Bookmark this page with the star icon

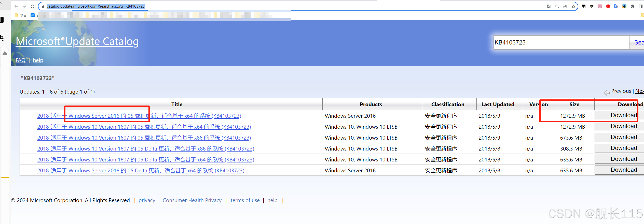573,6
